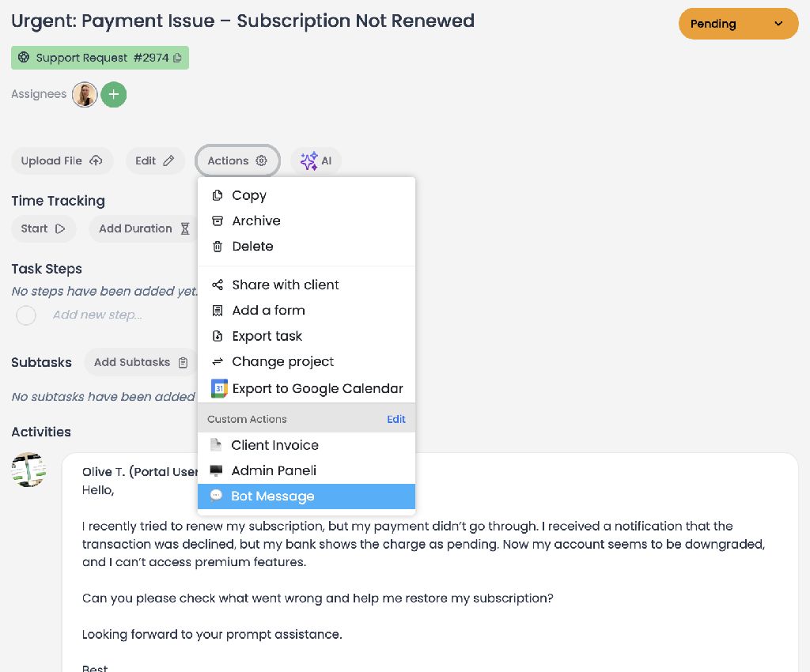Add an assignee with green plus icon

point(114,95)
